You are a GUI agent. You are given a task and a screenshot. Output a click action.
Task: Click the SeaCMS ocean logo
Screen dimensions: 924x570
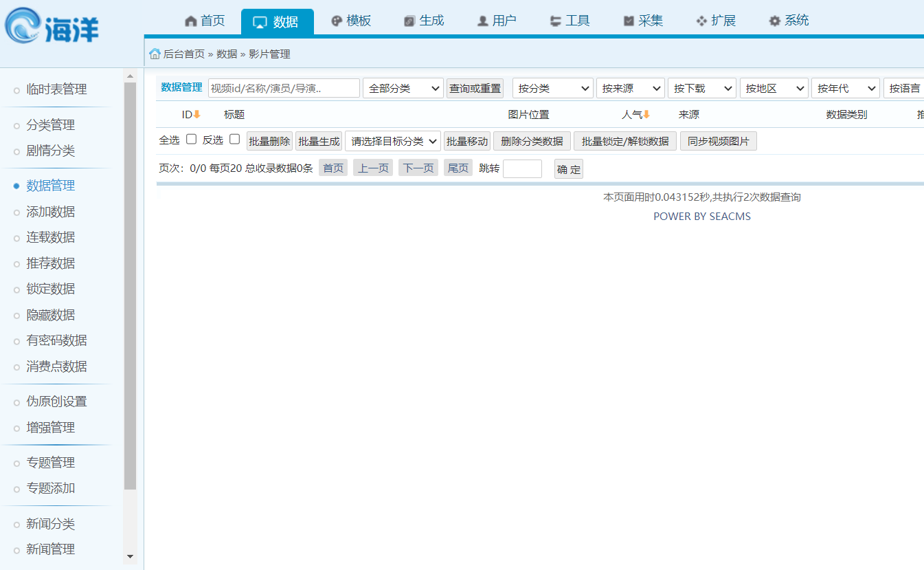[x=52, y=28]
